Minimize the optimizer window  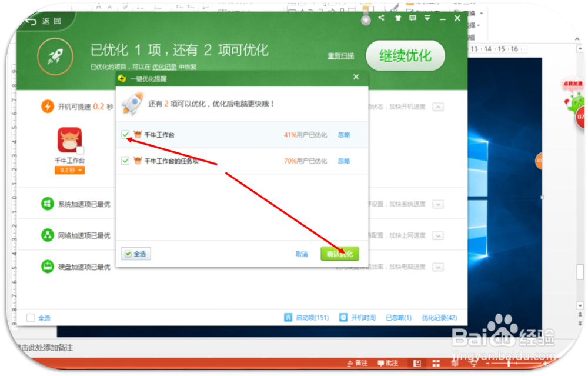(x=443, y=18)
